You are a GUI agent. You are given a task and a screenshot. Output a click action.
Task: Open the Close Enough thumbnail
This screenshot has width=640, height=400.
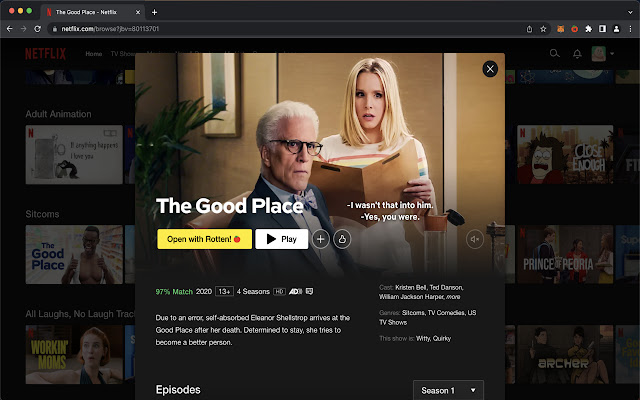pyautogui.click(x=565, y=154)
